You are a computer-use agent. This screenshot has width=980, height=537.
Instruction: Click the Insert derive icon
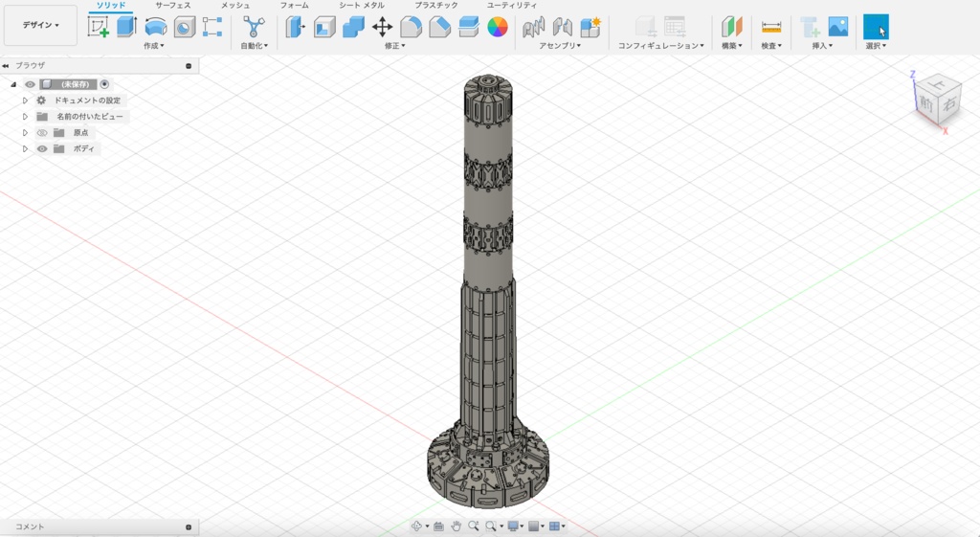810,27
